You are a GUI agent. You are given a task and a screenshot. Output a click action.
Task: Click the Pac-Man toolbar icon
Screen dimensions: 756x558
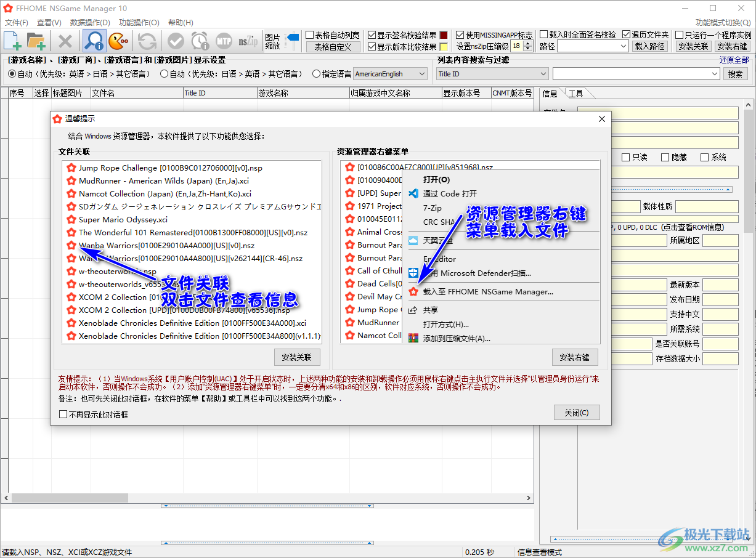tap(118, 41)
